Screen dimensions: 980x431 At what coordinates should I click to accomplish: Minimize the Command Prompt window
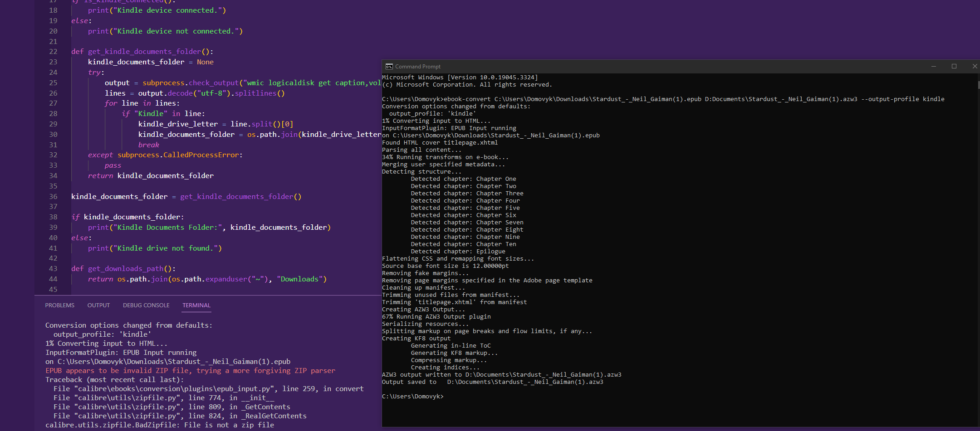(x=934, y=67)
